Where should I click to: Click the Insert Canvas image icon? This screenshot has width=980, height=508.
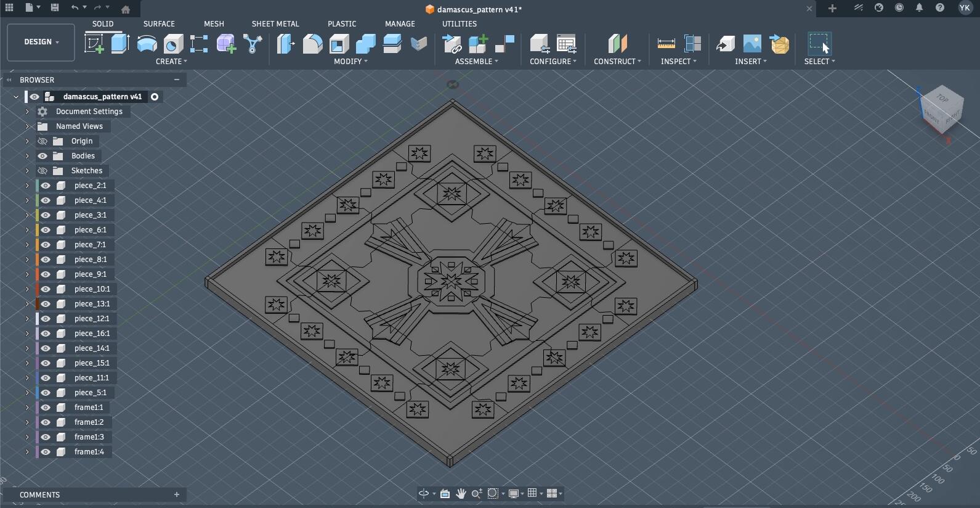[x=752, y=44]
